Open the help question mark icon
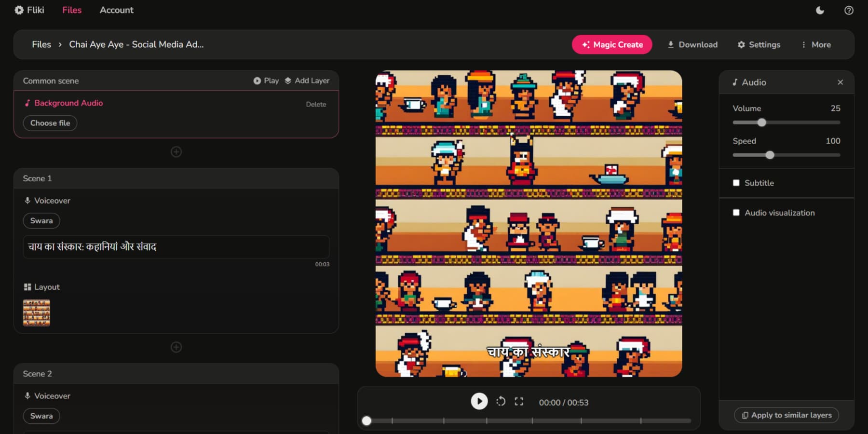 click(849, 10)
